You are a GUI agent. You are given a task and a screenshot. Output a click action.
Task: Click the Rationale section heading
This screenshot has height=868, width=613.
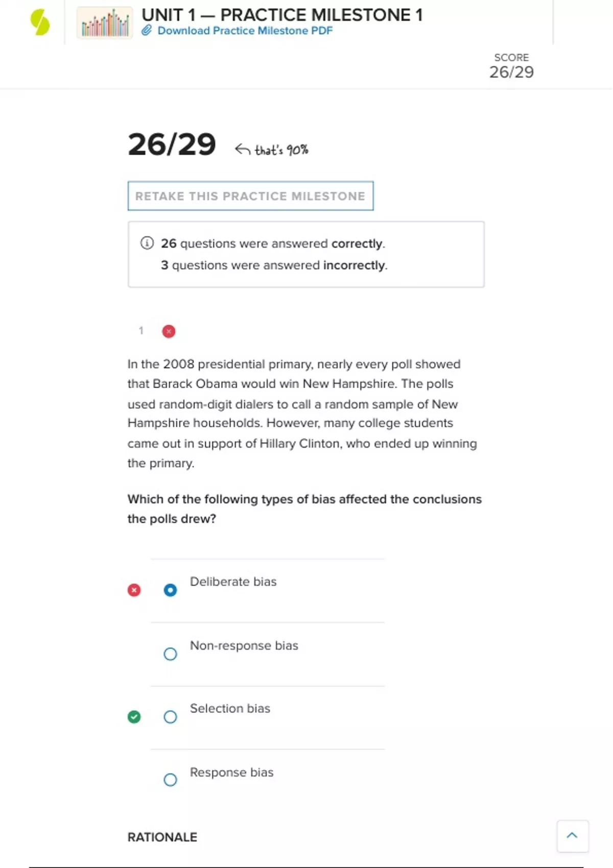coord(162,837)
